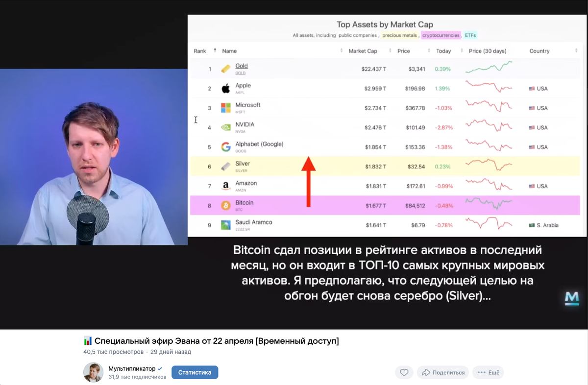Click the Top Assets by Market Cap heading
The image size is (588, 385).
pos(385,24)
